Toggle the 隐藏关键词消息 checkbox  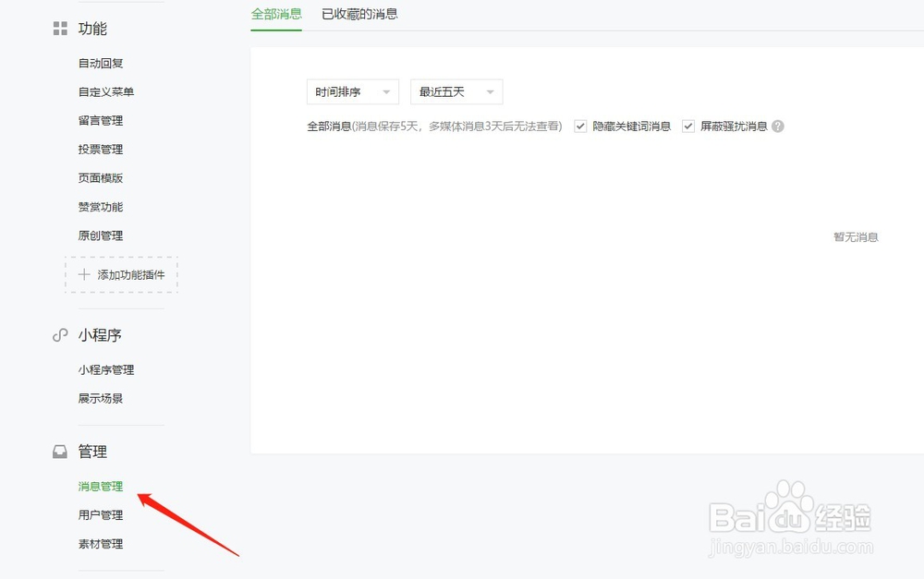pyautogui.click(x=580, y=126)
